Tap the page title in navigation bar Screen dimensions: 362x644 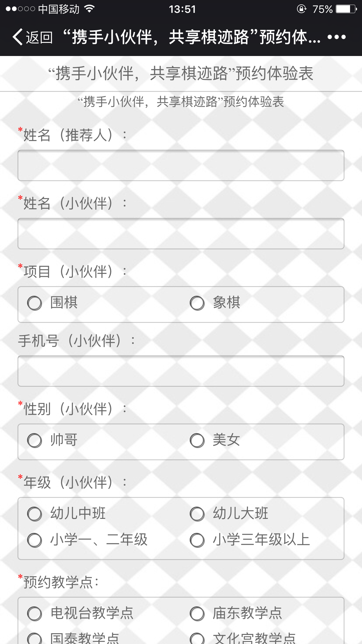[x=191, y=37]
